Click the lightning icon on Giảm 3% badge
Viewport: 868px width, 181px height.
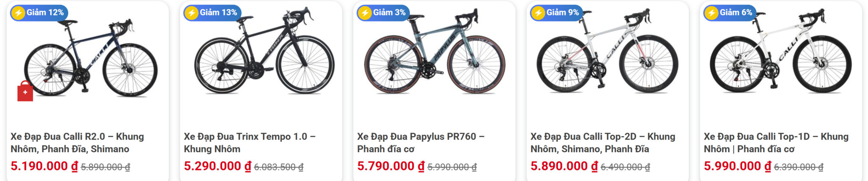365,13
